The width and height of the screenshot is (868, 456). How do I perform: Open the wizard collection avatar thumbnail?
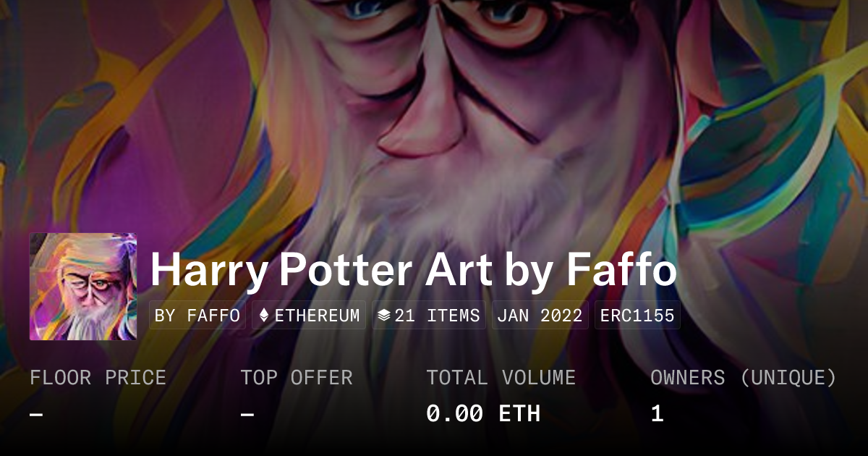pyautogui.click(x=83, y=287)
